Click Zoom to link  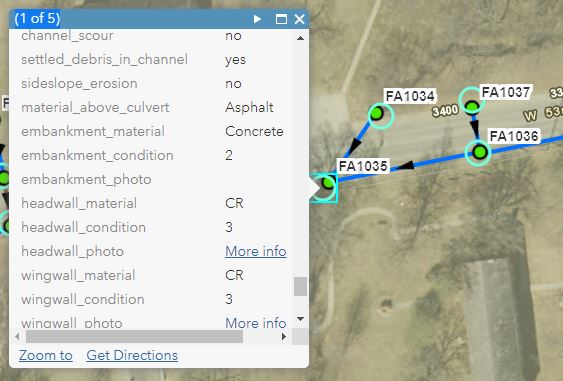coord(46,355)
